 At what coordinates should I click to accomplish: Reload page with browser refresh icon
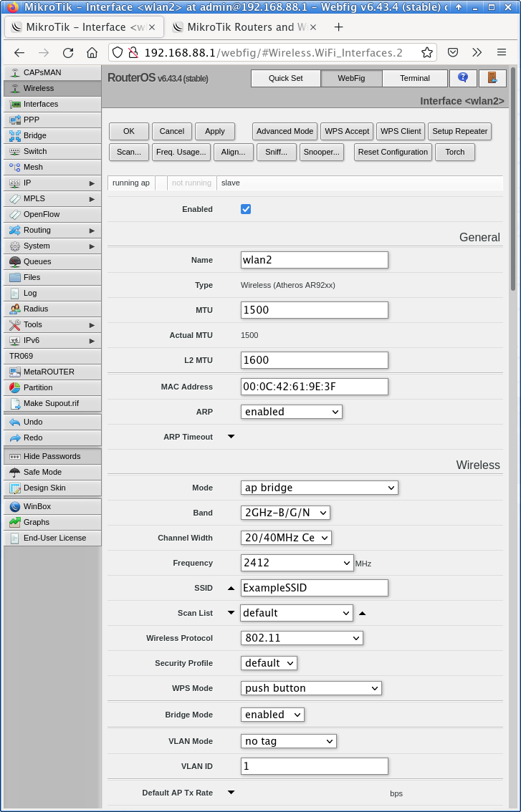68,52
